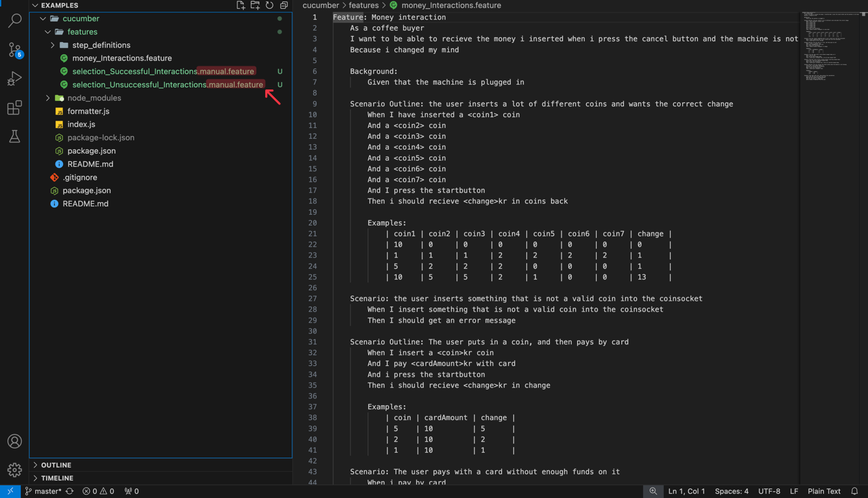
Task: Open the Testing beaker icon
Action: 14,136
